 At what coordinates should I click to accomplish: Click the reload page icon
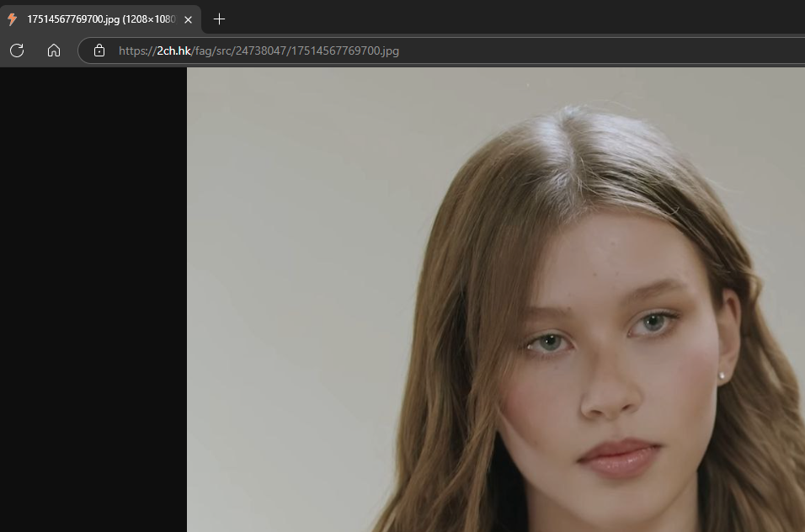coord(17,51)
